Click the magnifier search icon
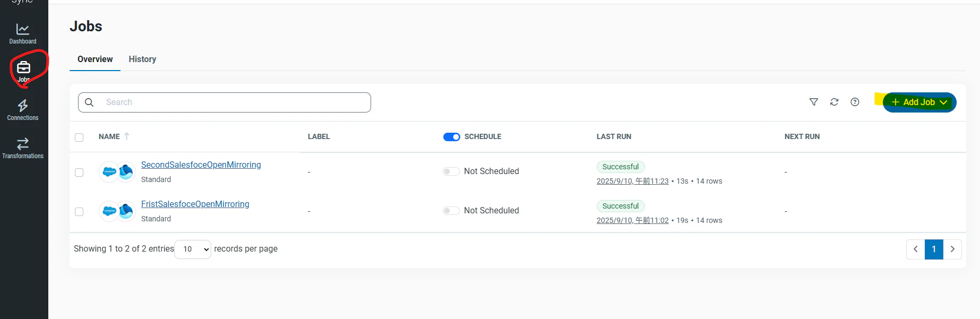This screenshot has width=980, height=319. (89, 102)
